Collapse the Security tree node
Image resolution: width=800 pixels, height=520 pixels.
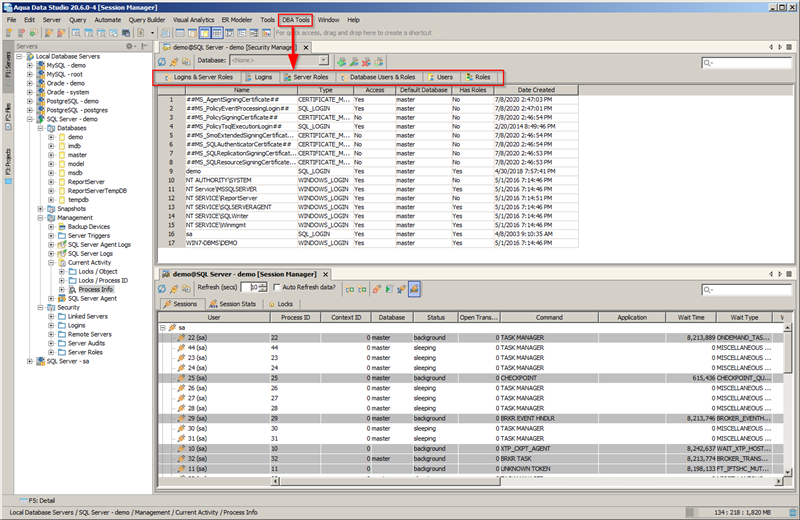(40, 308)
